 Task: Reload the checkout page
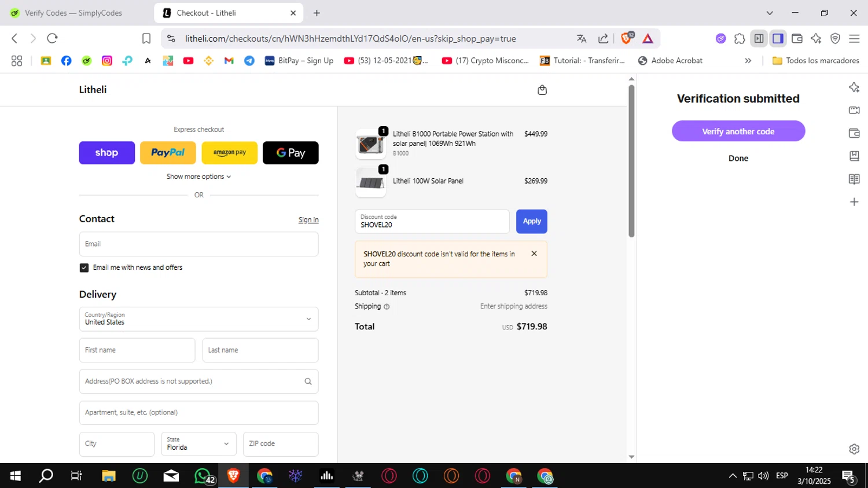click(52, 38)
